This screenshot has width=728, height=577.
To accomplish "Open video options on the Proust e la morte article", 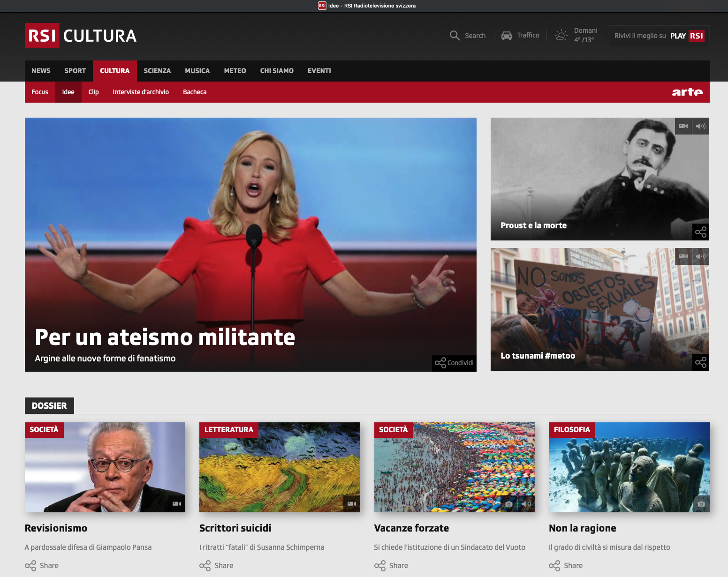I will click(x=683, y=126).
